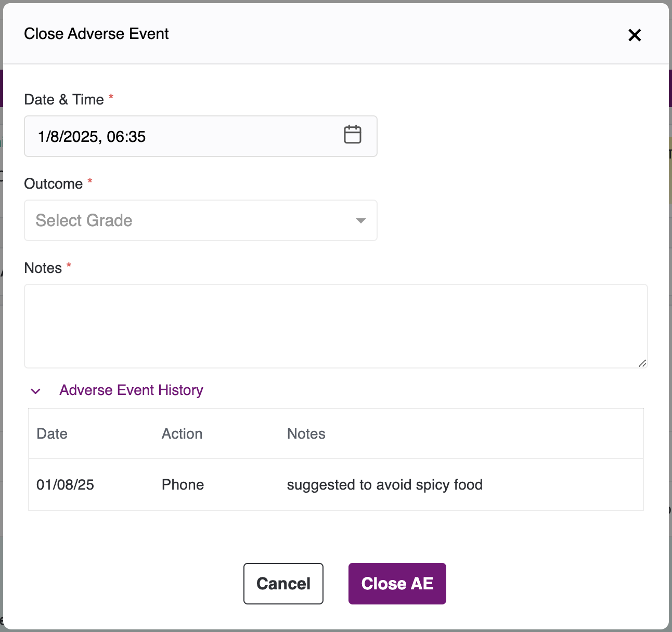Image resolution: width=672 pixels, height=632 pixels.
Task: Click the Phone action cell
Action: pyautogui.click(x=183, y=485)
